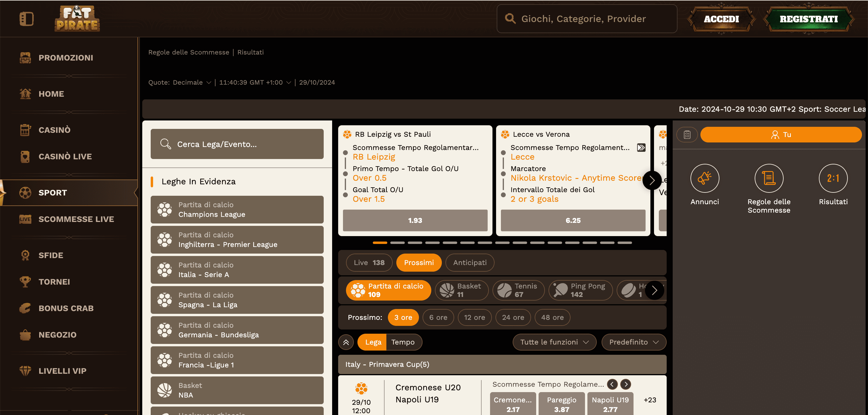Open the Tutte le funzioni dropdown

pos(554,342)
